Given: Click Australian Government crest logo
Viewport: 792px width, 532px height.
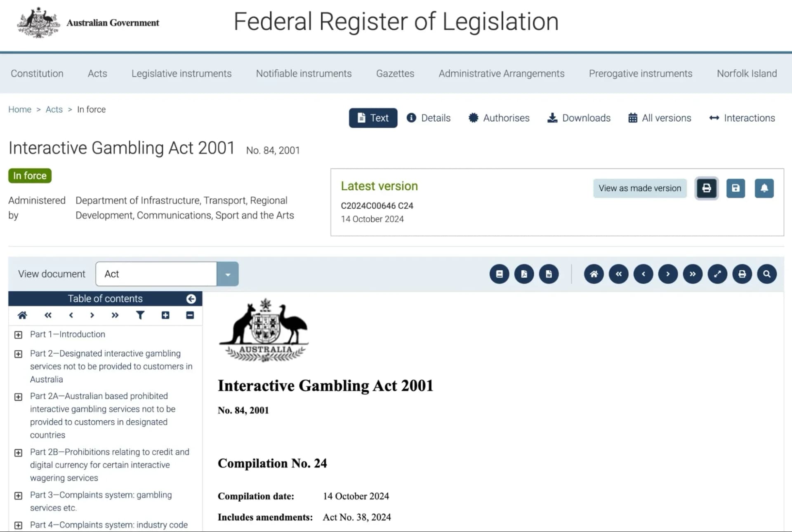Looking at the screenshot, I should coord(38,23).
